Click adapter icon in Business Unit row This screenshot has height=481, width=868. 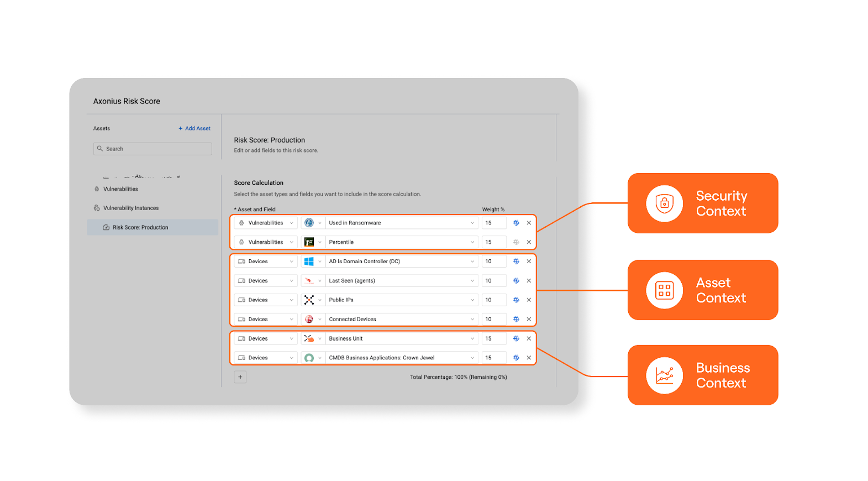point(309,338)
